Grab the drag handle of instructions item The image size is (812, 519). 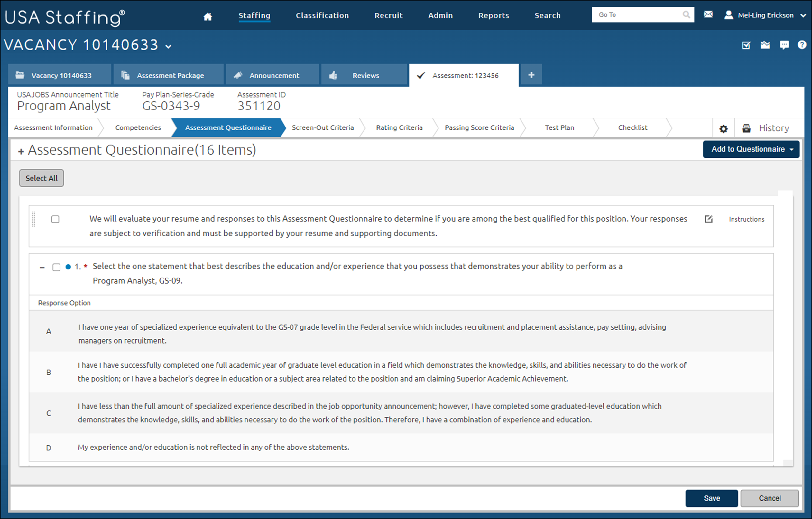coord(34,219)
